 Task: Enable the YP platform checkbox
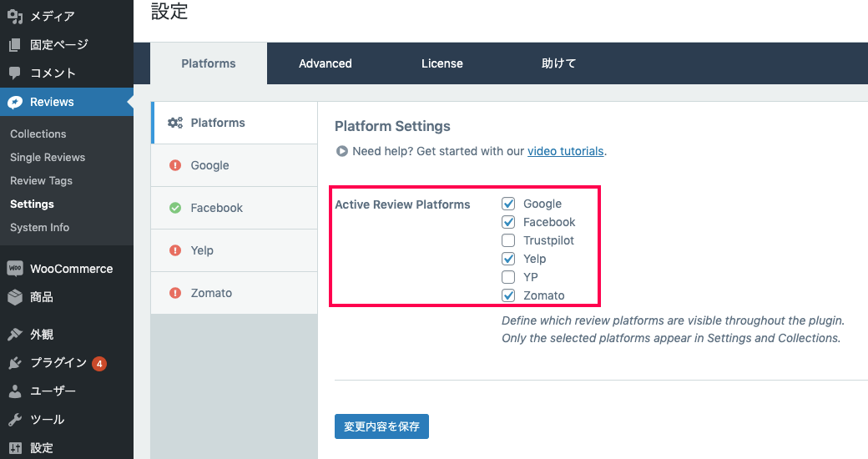click(x=508, y=277)
